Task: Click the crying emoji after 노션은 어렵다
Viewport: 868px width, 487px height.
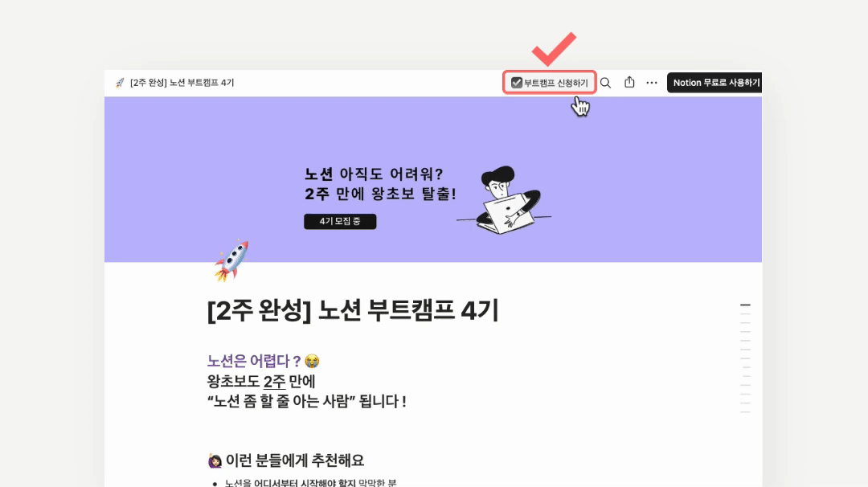Action: point(312,362)
